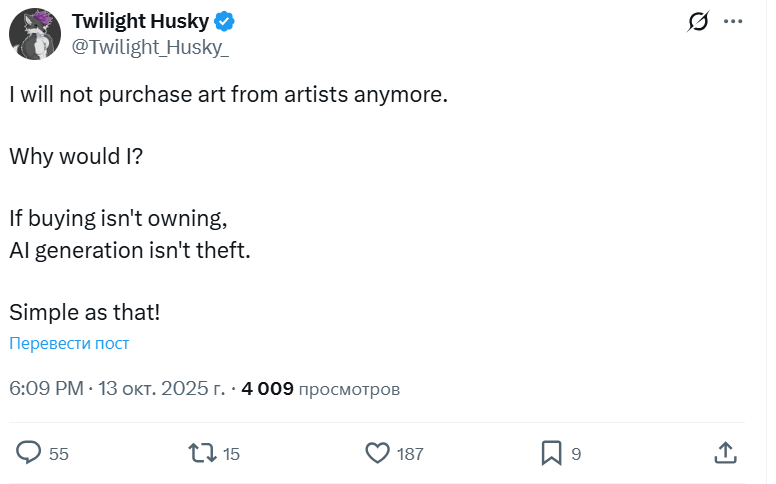Image resolution: width=776 pixels, height=484 pixels.
Task: Click the 15 reposts count
Action: pos(232,454)
